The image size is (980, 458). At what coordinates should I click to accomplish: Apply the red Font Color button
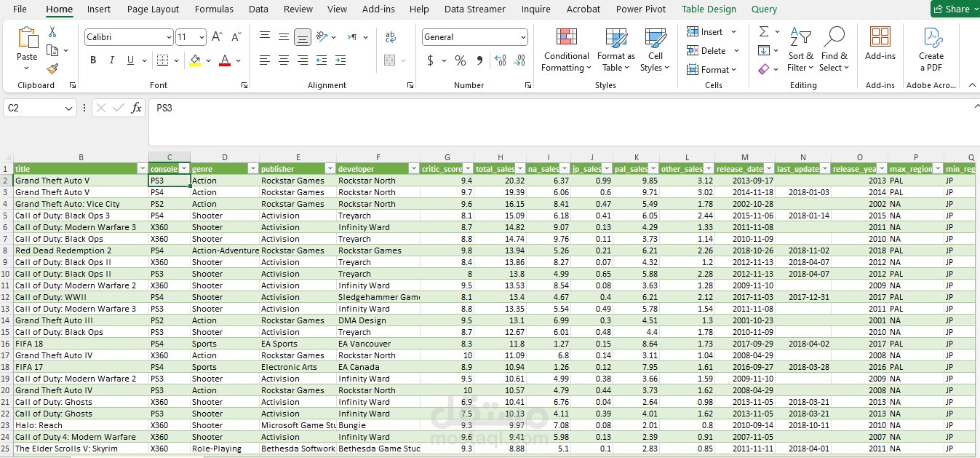coord(225,60)
